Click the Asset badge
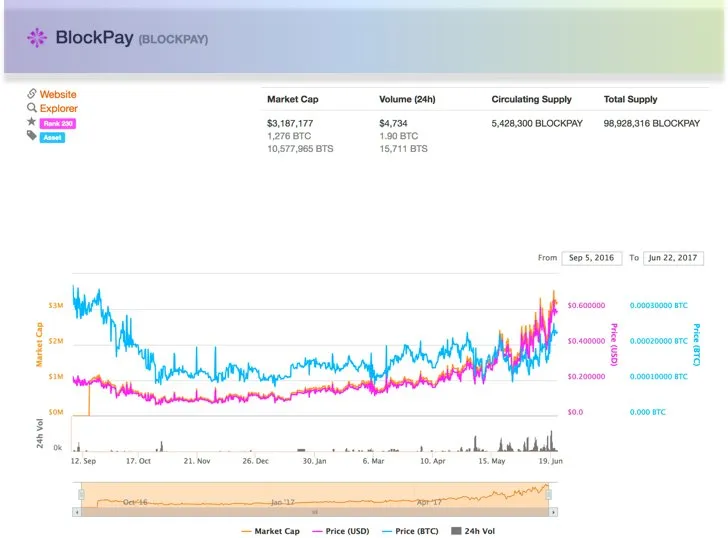The width and height of the screenshot is (728, 538). point(52,137)
